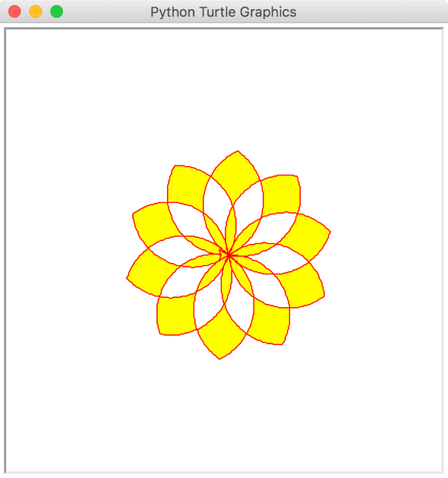Click the topmost yellow petal
The width and height of the screenshot is (448, 478).
pos(236,174)
